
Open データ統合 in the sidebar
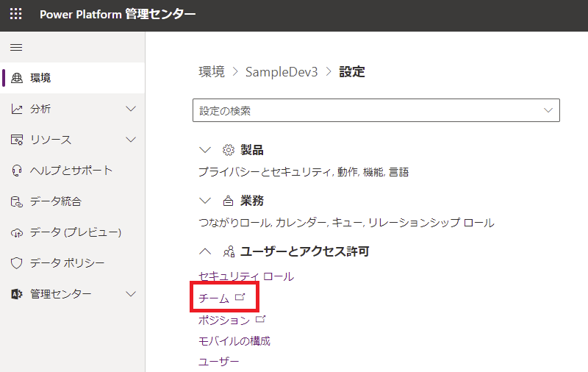[72, 201]
